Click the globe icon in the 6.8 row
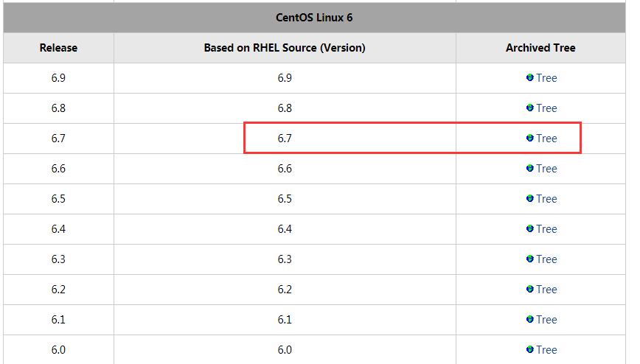Viewport: 640px width, 364px height. pyautogui.click(x=530, y=108)
